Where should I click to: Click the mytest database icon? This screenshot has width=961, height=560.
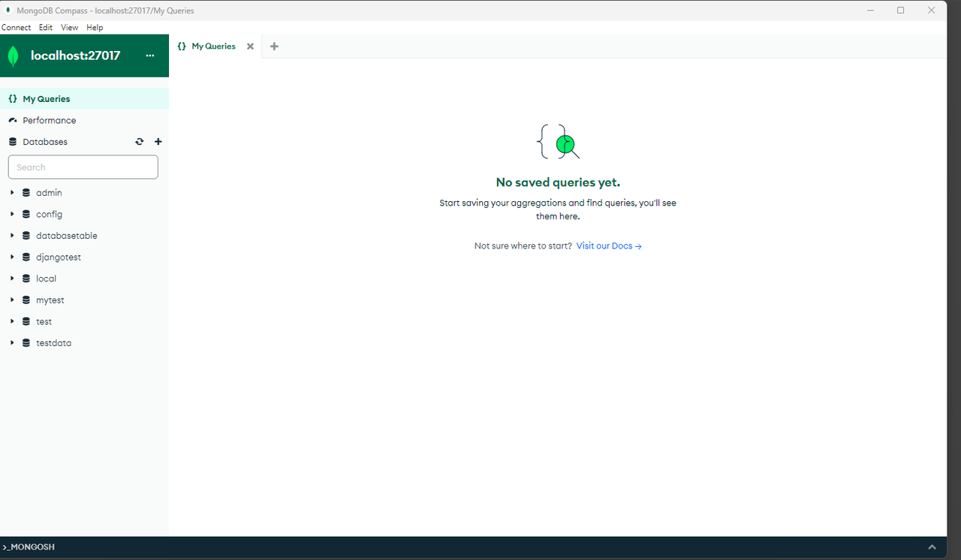pyautogui.click(x=26, y=300)
